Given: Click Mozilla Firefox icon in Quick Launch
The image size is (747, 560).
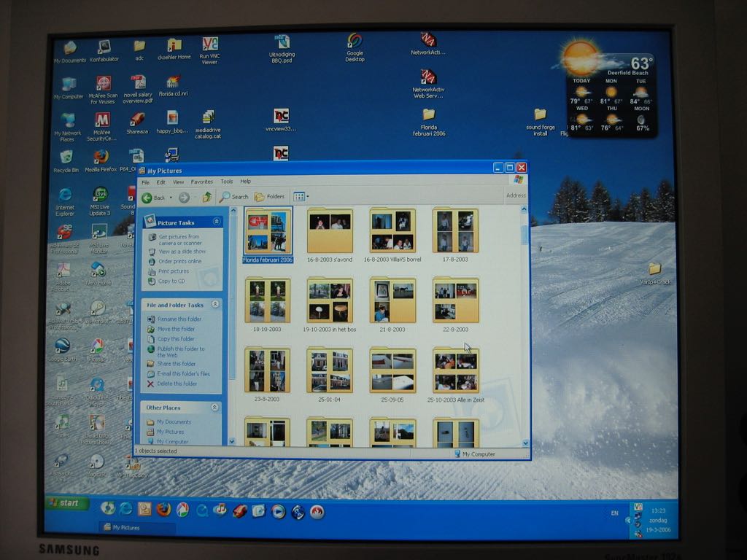Looking at the screenshot, I should (163, 509).
